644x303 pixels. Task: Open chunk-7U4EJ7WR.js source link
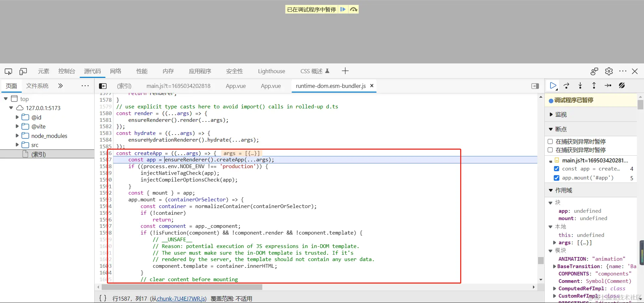coord(181,299)
